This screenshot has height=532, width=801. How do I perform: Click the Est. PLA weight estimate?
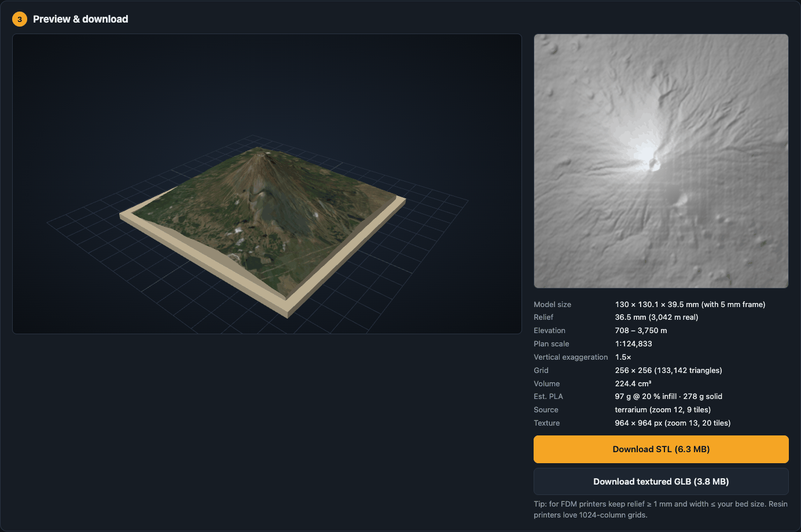pos(668,397)
